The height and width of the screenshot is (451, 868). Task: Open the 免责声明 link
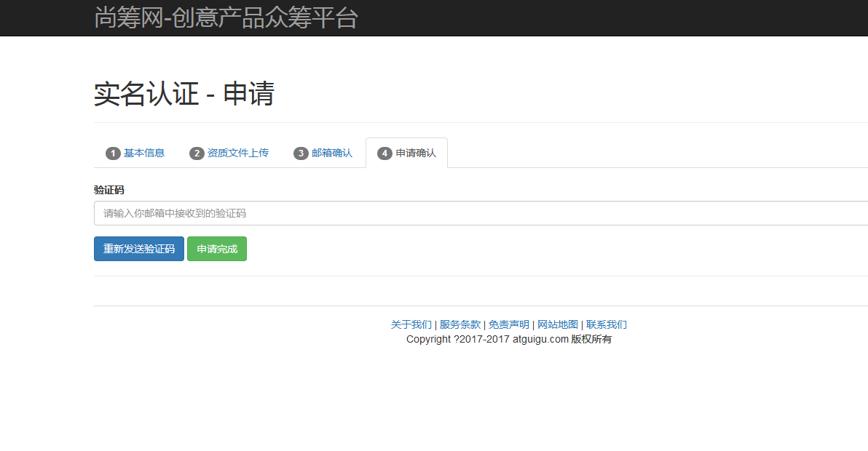510,324
